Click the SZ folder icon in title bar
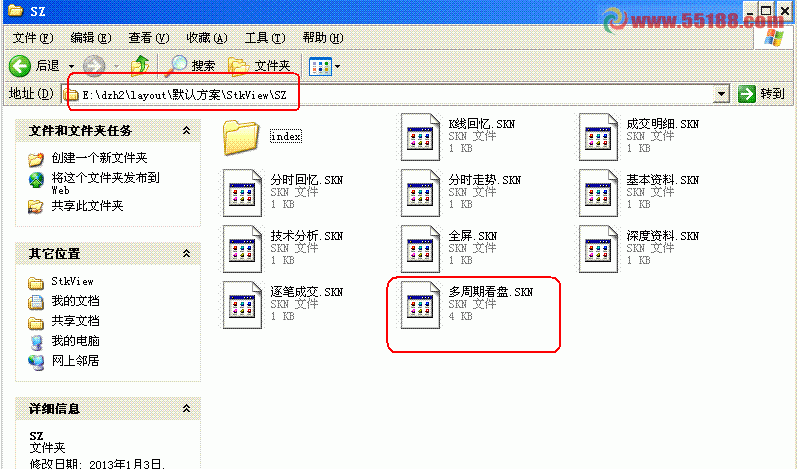This screenshot has height=469, width=797. [x=15, y=10]
